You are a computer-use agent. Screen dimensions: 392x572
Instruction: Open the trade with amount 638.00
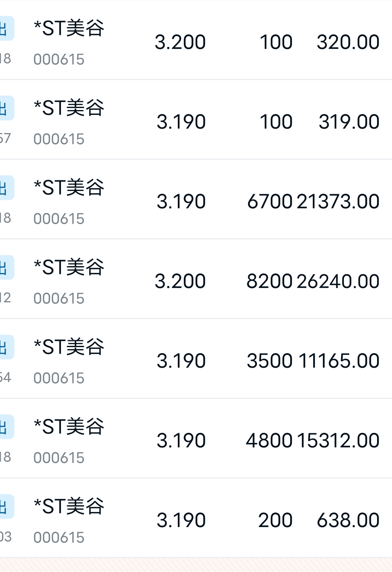point(196,518)
